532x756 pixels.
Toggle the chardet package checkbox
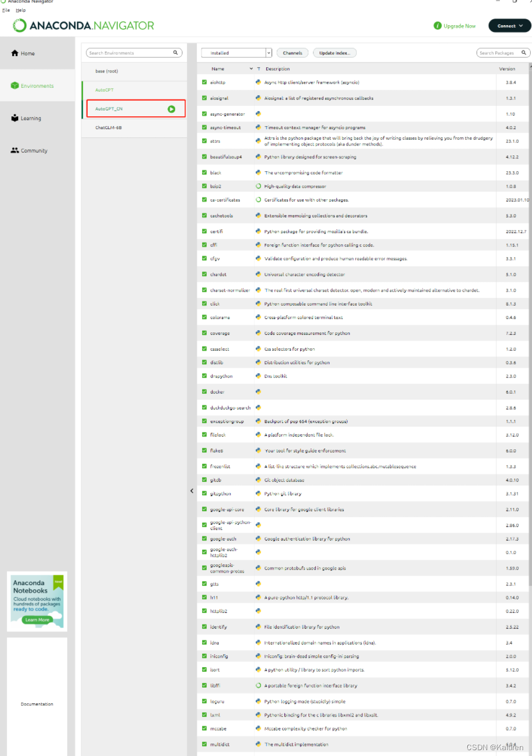tap(204, 275)
